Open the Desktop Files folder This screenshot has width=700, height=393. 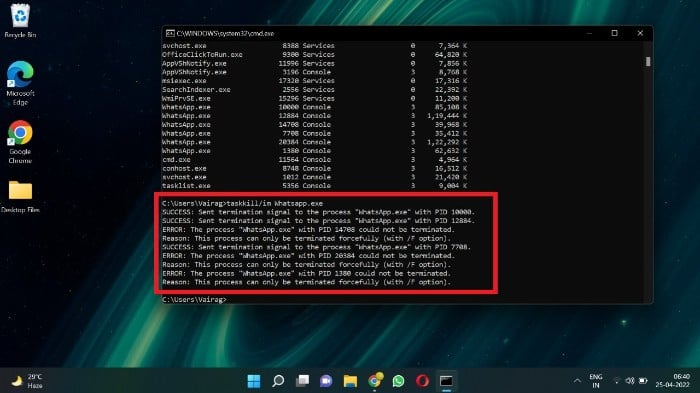20,196
